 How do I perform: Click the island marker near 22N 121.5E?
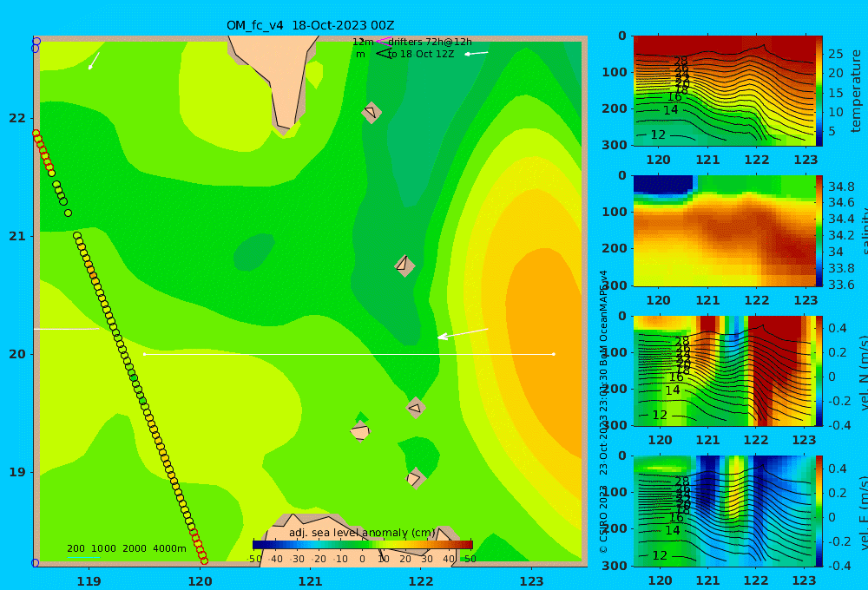click(372, 112)
